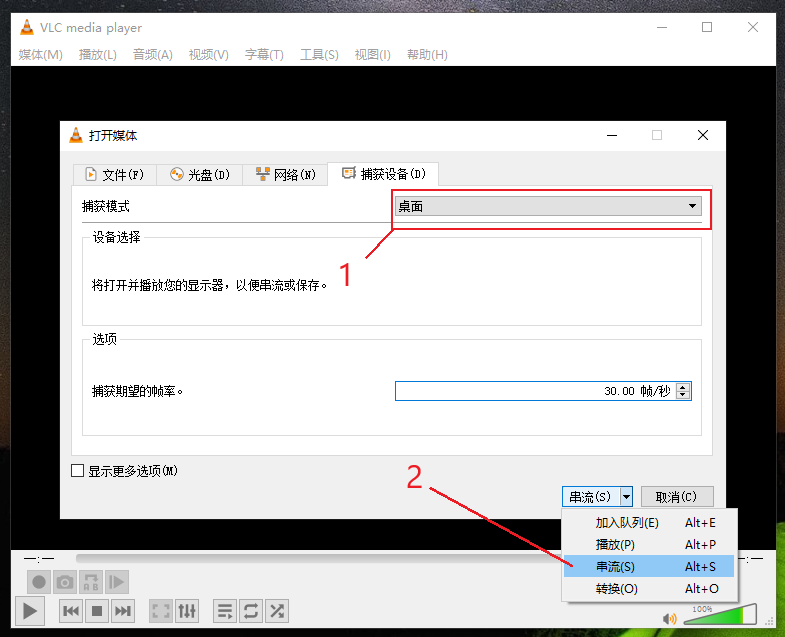Open the 捕获模式 dropdown showing 桌面
This screenshot has width=785, height=637.
coord(548,206)
